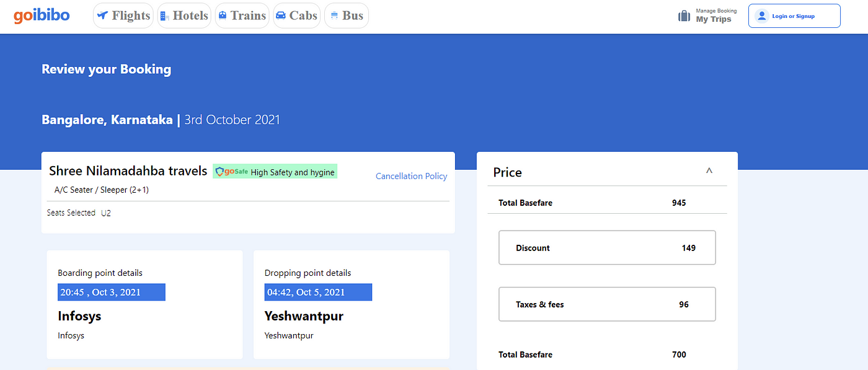Collapse the Price panel with the caret

tap(709, 170)
